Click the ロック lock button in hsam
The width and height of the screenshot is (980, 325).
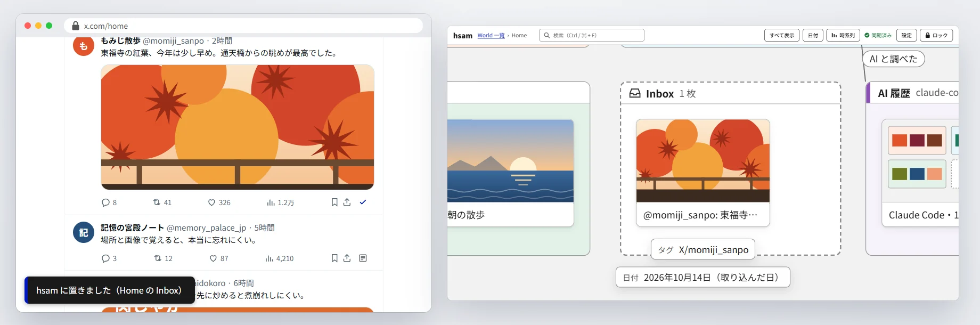[x=936, y=35]
